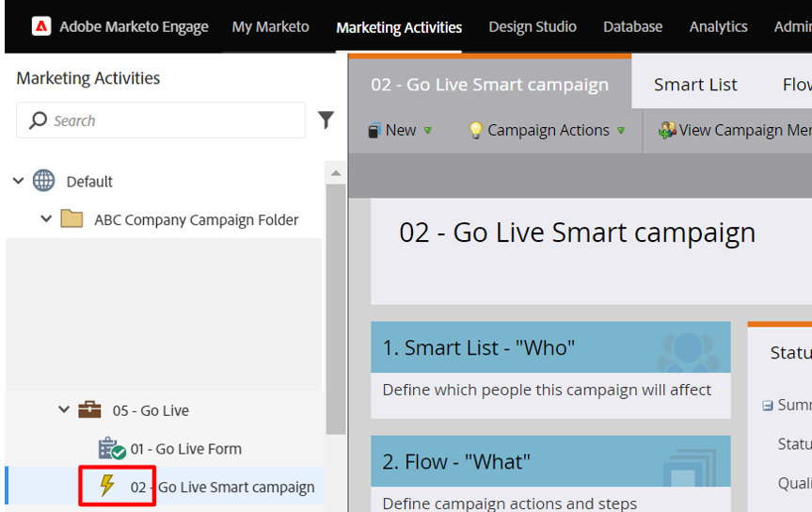Switch to the Smart List tab
The image size is (812, 512).
point(695,84)
